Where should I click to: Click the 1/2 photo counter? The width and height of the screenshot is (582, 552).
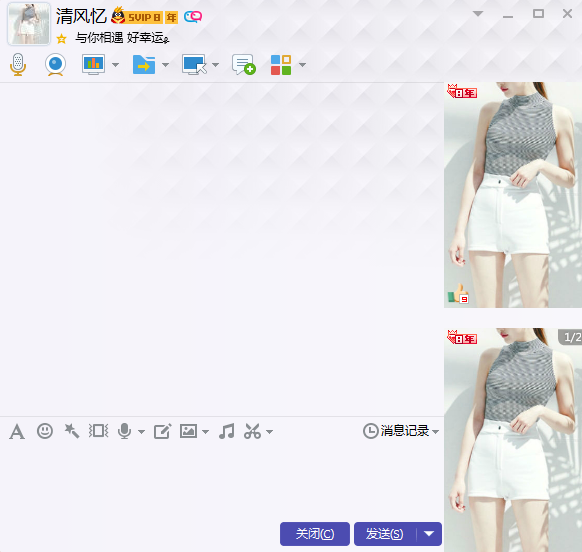tap(571, 337)
